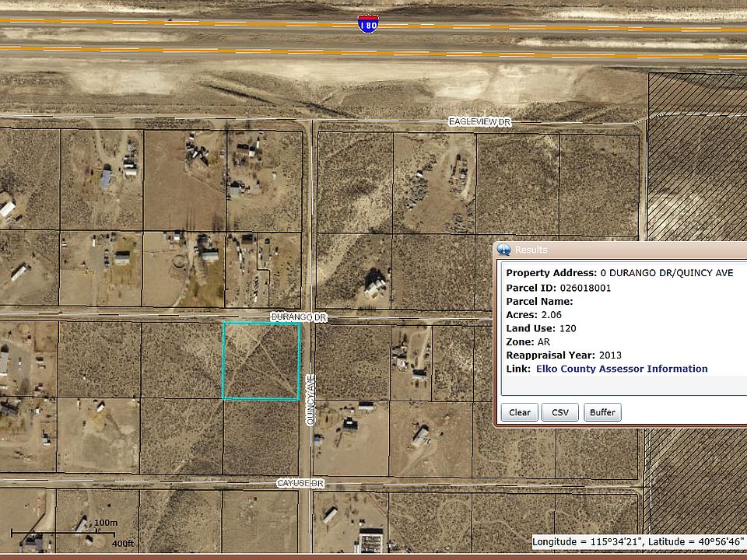Click the Clear button in Results
Image resolution: width=747 pixels, height=560 pixels.
coord(519,412)
